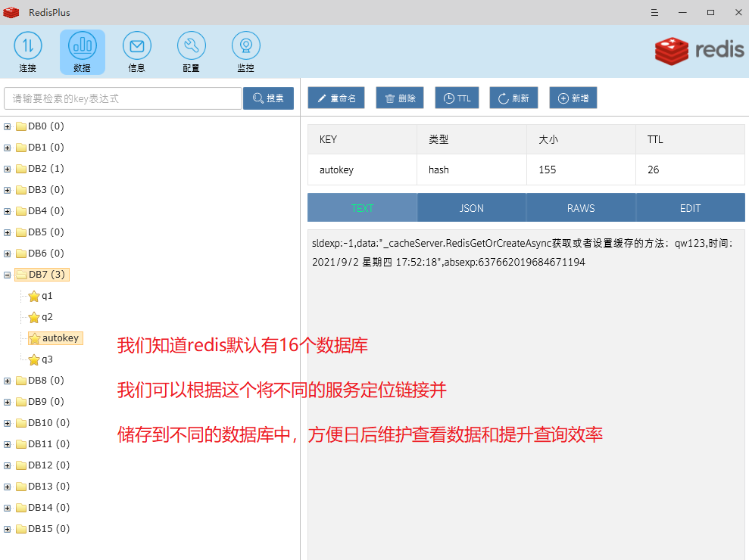
Task: Select the DB3 (0) label
Action: click(x=46, y=189)
